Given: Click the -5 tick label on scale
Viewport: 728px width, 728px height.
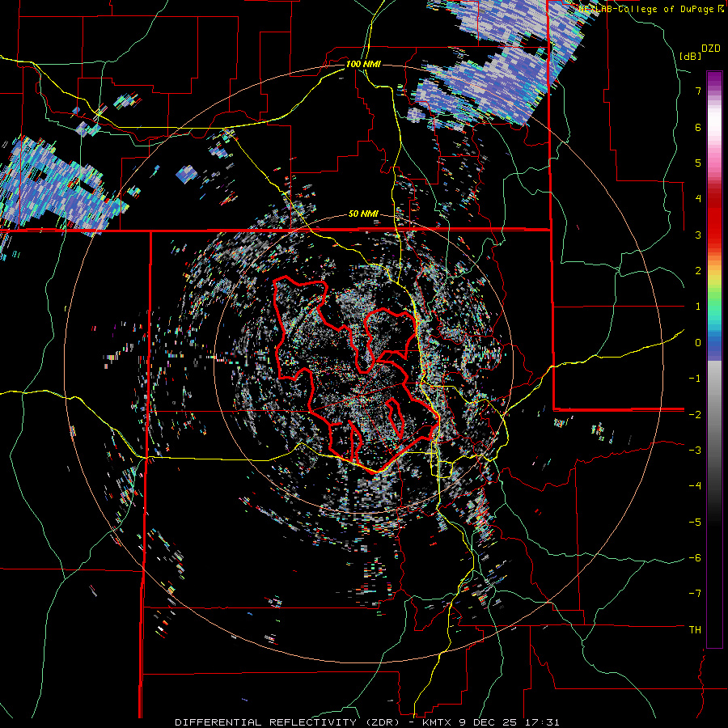Looking at the screenshot, I should [695, 523].
